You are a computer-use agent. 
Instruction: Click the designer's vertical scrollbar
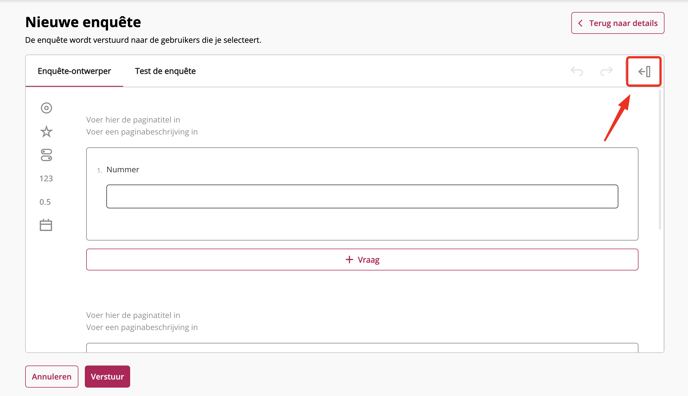coord(659,159)
